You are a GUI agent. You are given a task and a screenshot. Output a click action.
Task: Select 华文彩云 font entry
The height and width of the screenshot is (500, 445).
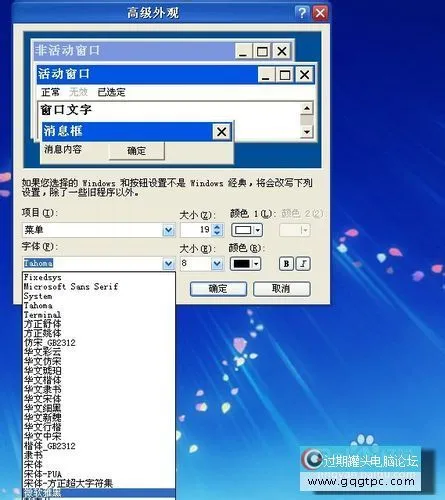(x=99, y=352)
